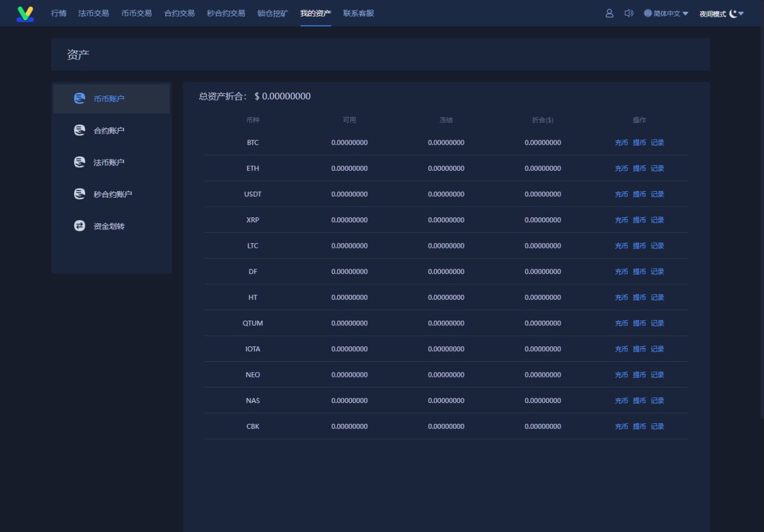Click the 法币账户 sidebar icon
This screenshot has width=764, height=532.
[79, 162]
